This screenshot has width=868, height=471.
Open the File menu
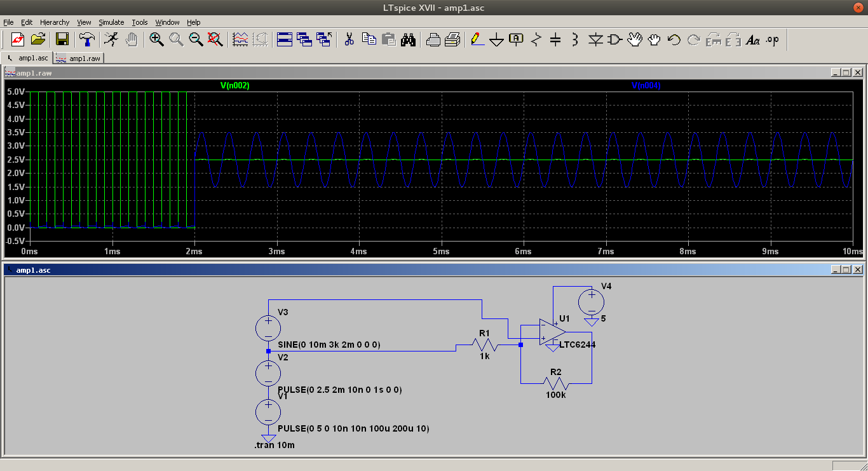[8, 22]
